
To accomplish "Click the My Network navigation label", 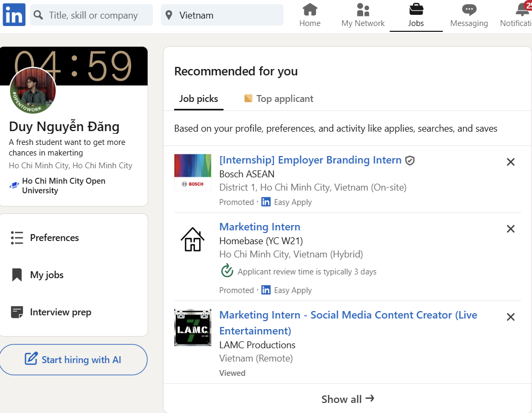I will (363, 23).
